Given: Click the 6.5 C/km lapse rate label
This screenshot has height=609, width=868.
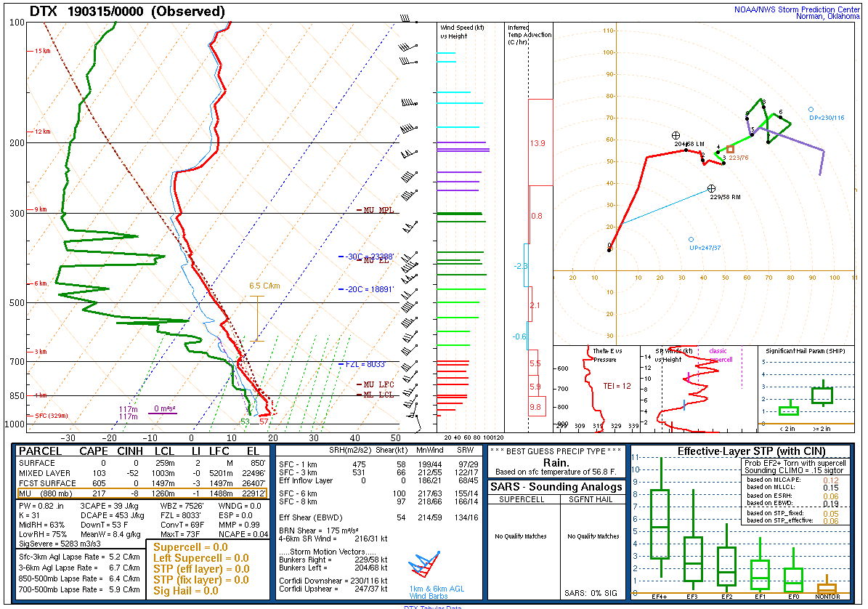Looking at the screenshot, I should click(x=264, y=286).
